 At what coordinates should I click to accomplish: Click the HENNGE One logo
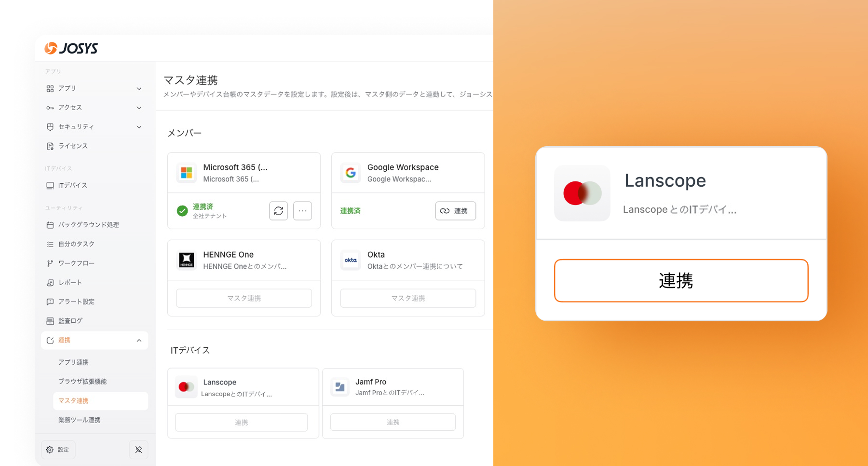point(187,260)
